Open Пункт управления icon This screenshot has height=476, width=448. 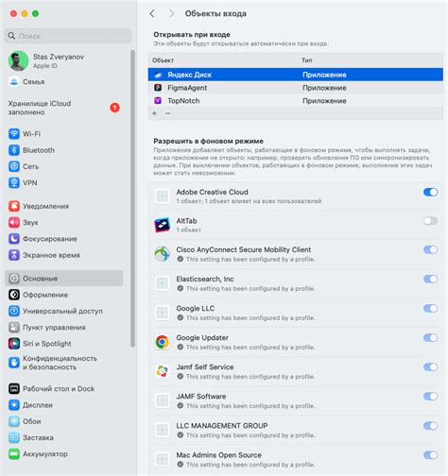[14, 328]
